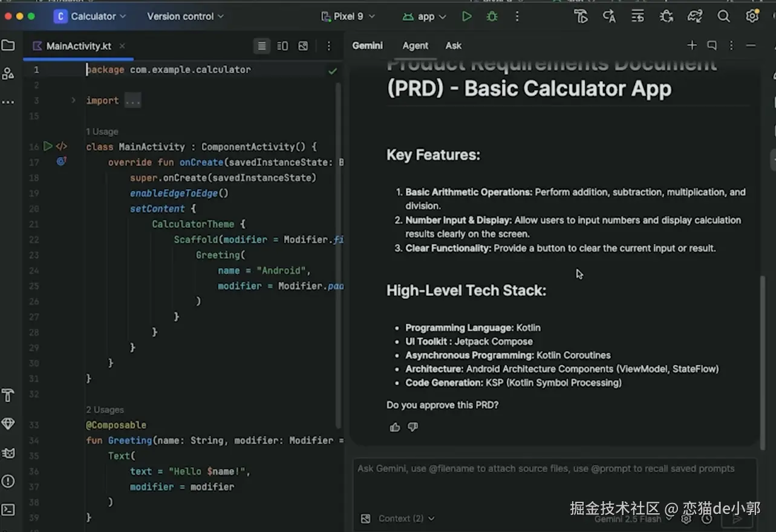Click 'Programming Language: Kotlin' bullet
This screenshot has width=776, height=532.
473,328
